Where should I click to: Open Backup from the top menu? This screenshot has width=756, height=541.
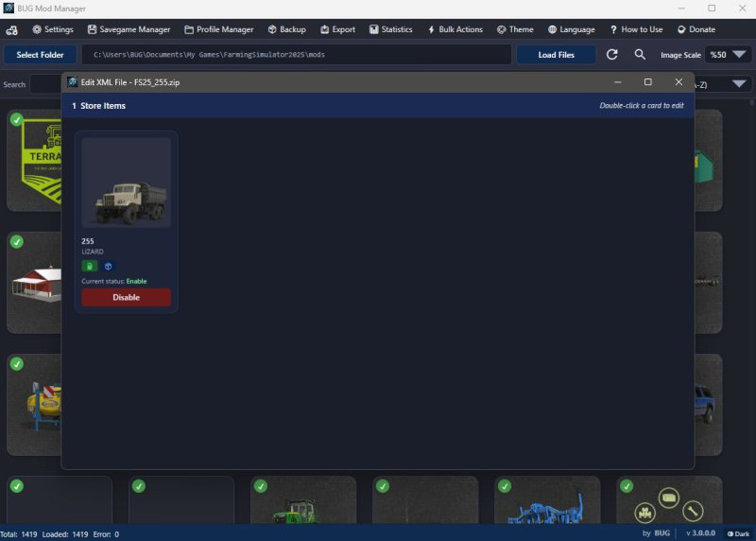[287, 29]
